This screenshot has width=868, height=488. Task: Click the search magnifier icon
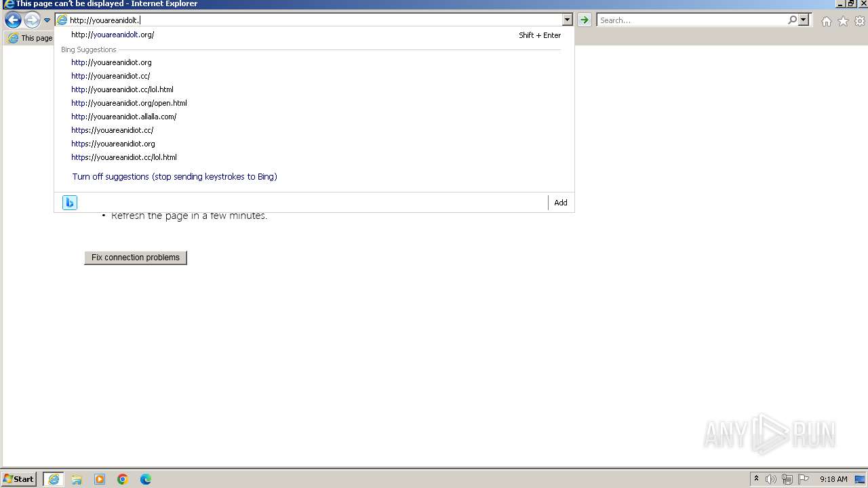pyautogui.click(x=792, y=20)
